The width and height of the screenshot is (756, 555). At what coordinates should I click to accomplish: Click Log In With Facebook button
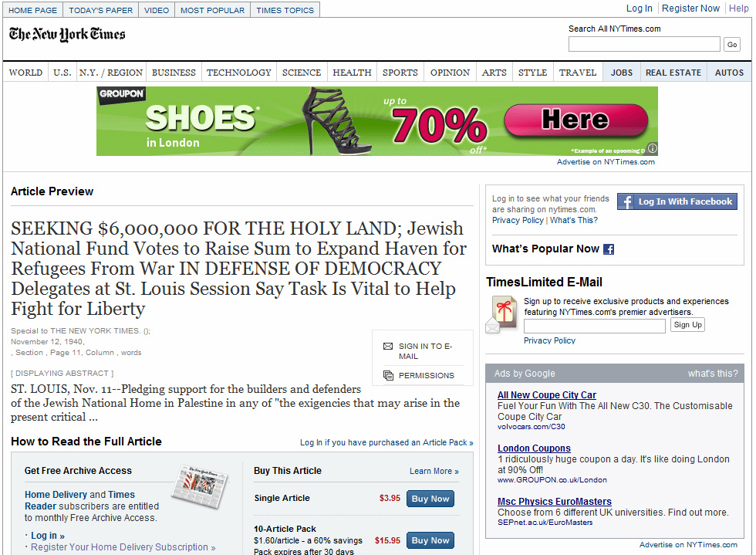pyautogui.click(x=677, y=201)
